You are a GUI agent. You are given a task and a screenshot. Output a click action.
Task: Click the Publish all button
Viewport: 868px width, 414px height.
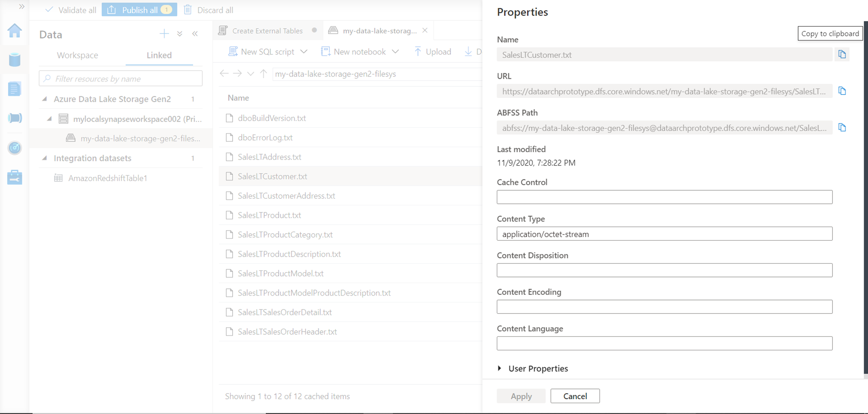pos(139,10)
